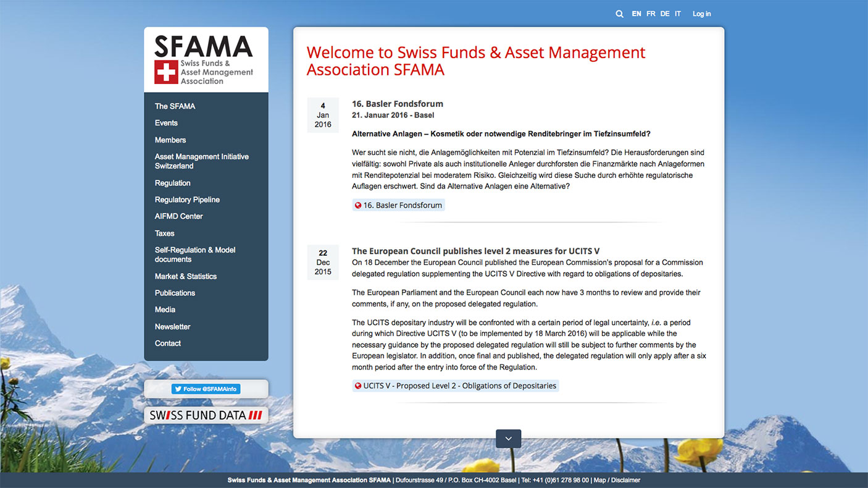Open the Media menu item
The width and height of the screenshot is (868, 488).
point(165,309)
